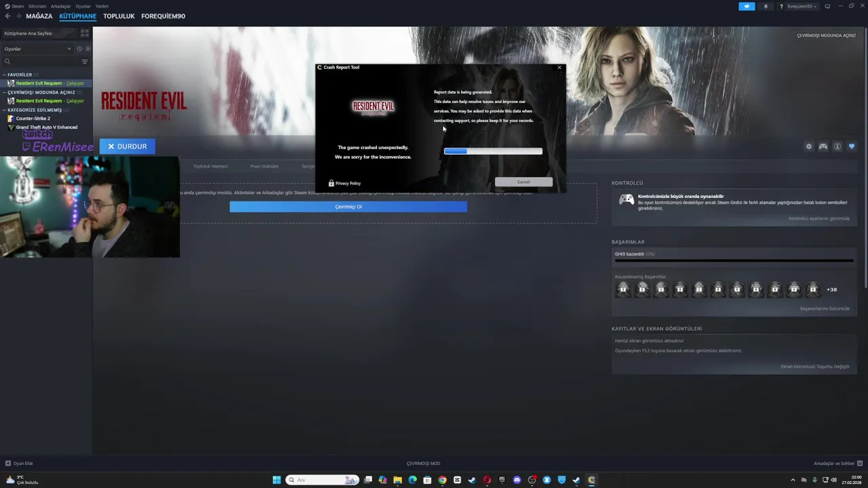Viewport: 868px width, 488px height.
Task: Open the weather widget on taskbar
Action: pyautogui.click(x=22, y=480)
